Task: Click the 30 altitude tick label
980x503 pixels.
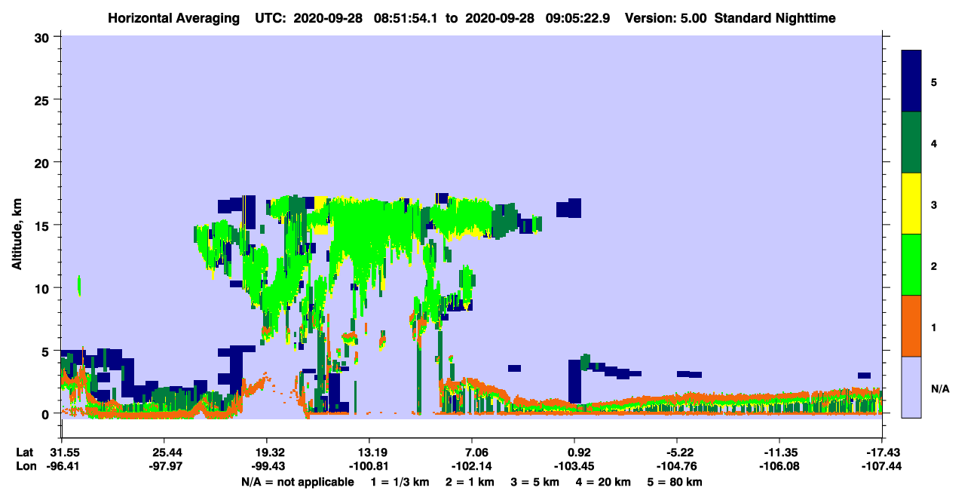Action: [x=44, y=37]
